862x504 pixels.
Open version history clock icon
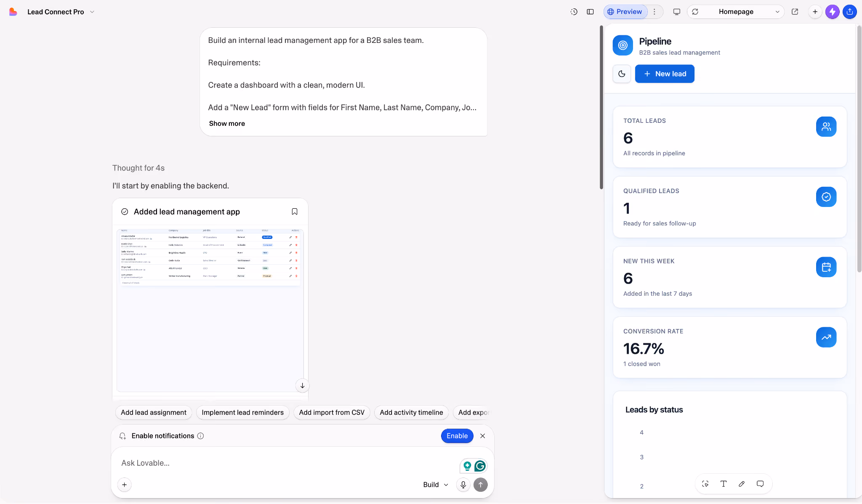tap(574, 12)
